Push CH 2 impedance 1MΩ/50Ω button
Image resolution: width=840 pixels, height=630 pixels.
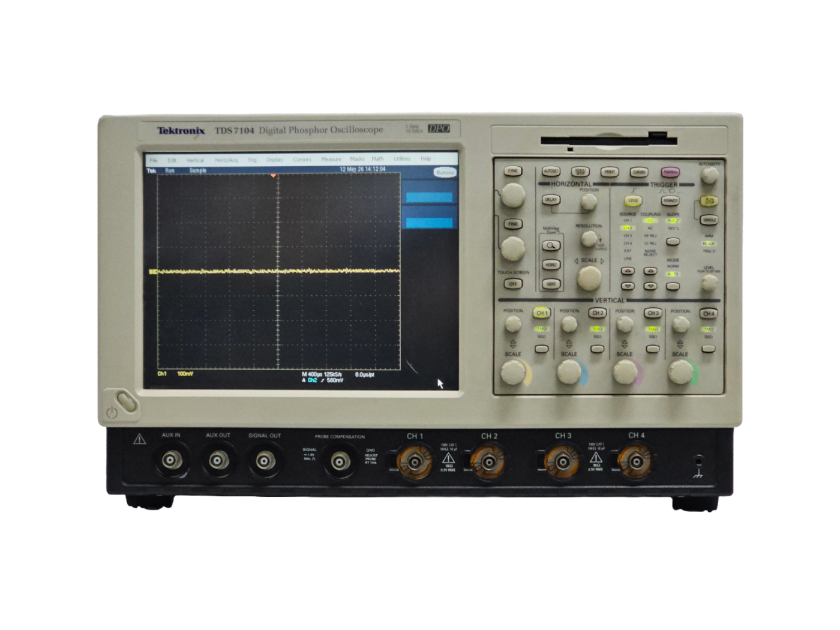pos(597,349)
